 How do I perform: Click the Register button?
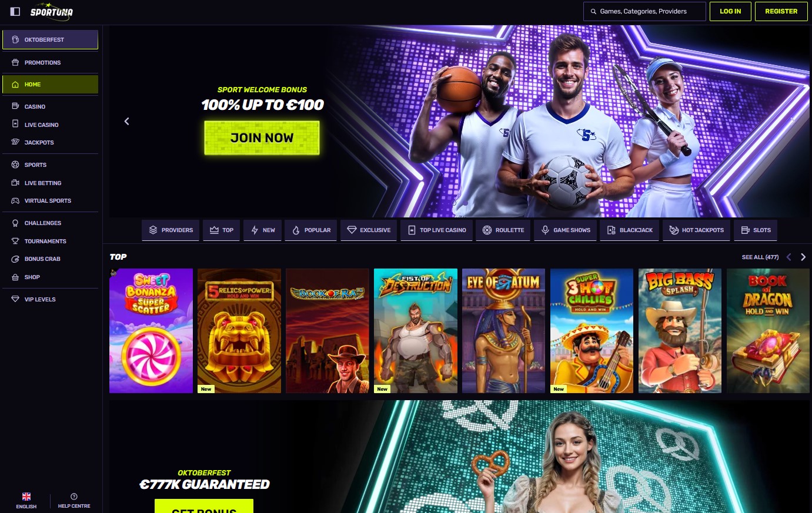pyautogui.click(x=781, y=11)
